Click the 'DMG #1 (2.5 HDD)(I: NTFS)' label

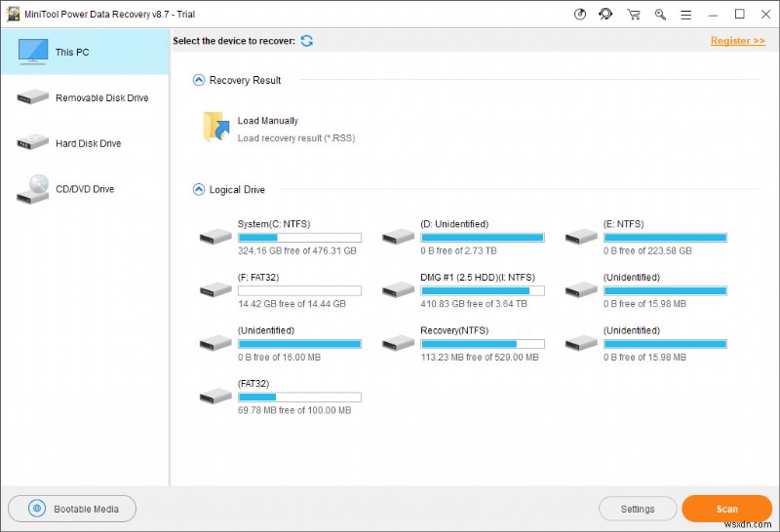click(x=478, y=277)
